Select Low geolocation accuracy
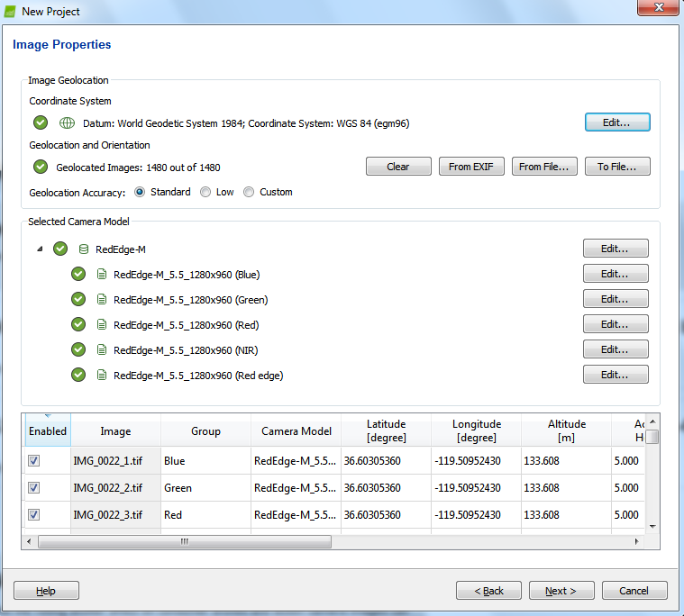 205,192
